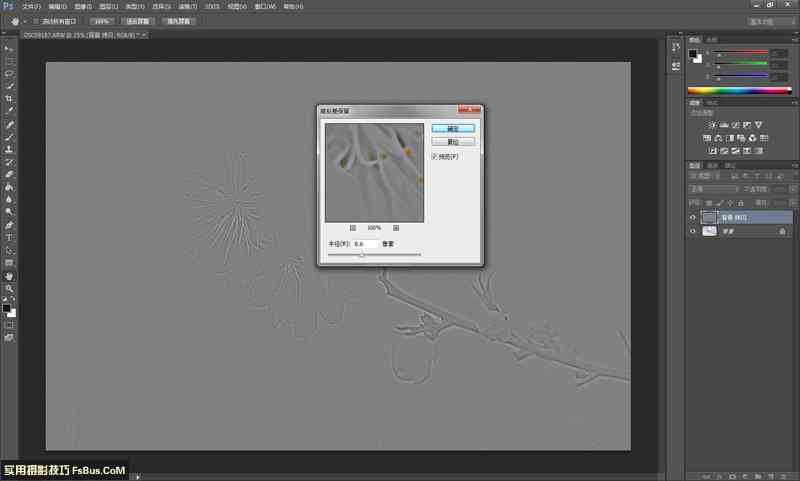800x481 pixels.
Task: Click the radius value input field
Action: point(365,243)
